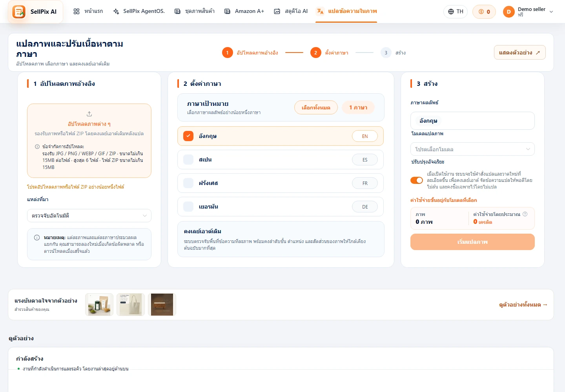Click the เลือกทั้งหมด button
This screenshot has width=565, height=392.
pyautogui.click(x=316, y=107)
